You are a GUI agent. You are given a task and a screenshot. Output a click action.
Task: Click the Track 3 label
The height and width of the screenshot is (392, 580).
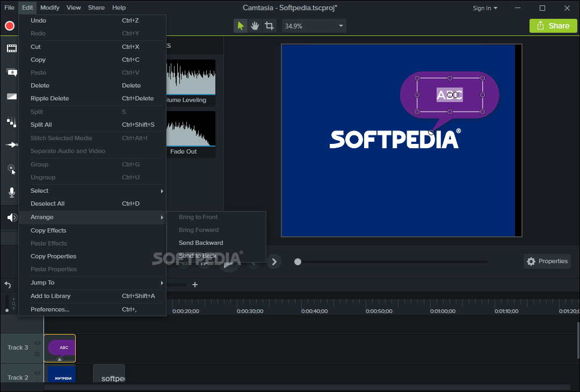point(18,347)
